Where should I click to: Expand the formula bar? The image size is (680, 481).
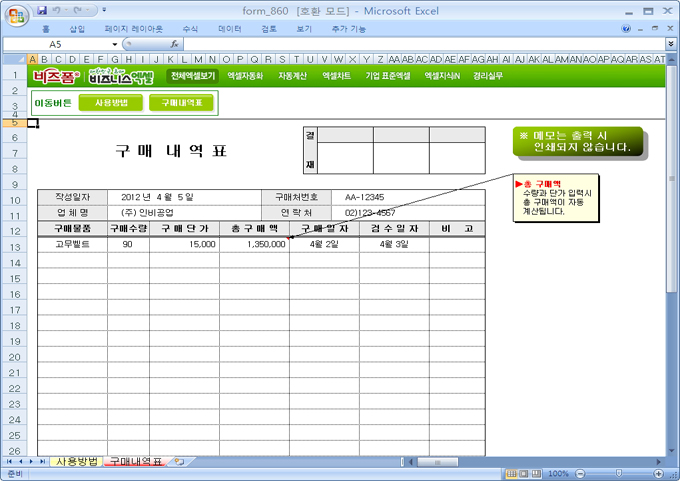pyautogui.click(x=670, y=45)
